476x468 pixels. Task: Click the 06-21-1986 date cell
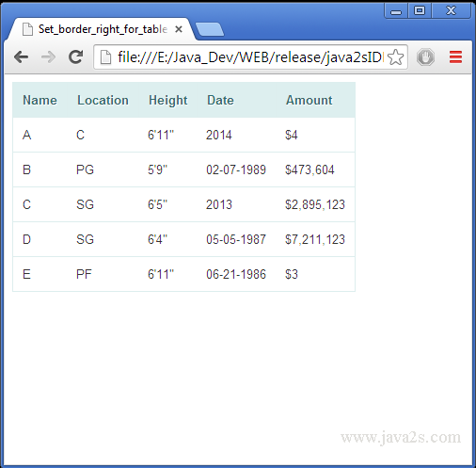[236, 274]
